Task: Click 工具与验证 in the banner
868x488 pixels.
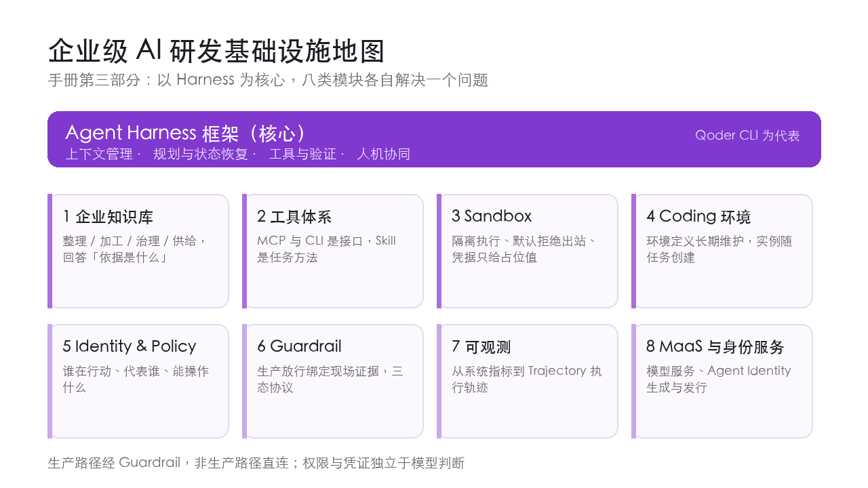Action: point(302,154)
